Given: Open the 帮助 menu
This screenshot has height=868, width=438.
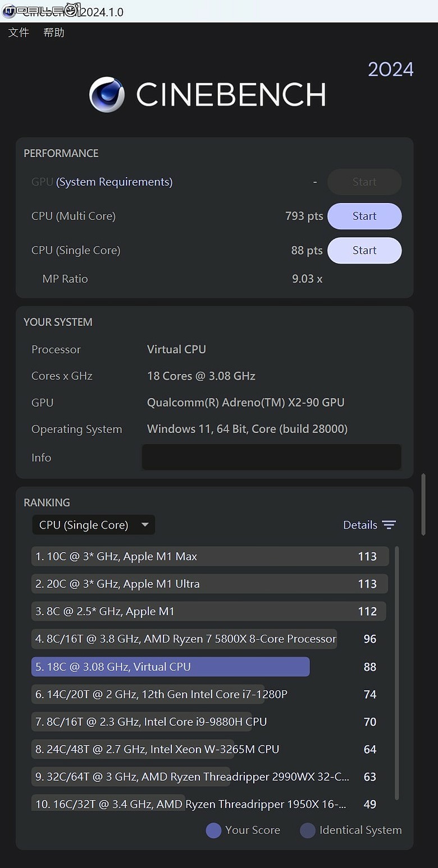Looking at the screenshot, I should tap(54, 33).
